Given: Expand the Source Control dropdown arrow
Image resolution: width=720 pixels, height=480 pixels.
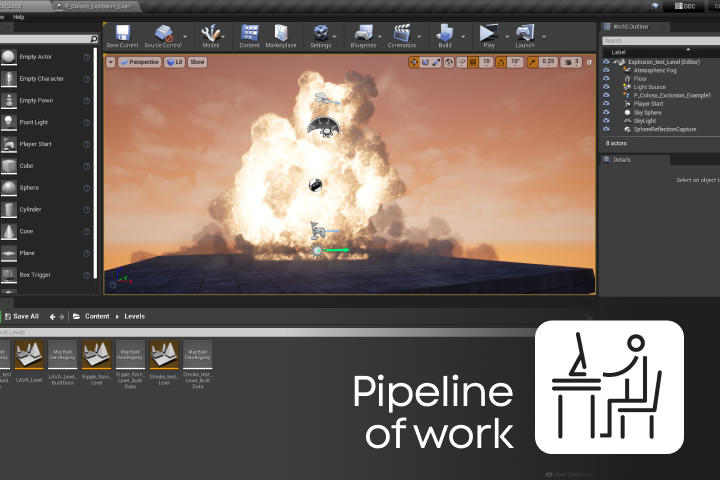Looking at the screenshot, I should click(185, 36).
